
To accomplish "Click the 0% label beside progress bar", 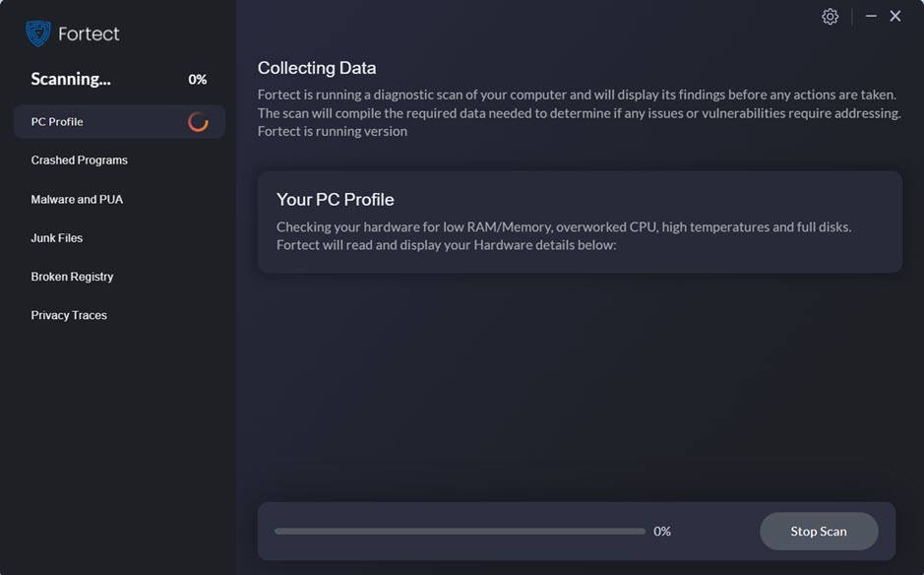I will click(662, 532).
